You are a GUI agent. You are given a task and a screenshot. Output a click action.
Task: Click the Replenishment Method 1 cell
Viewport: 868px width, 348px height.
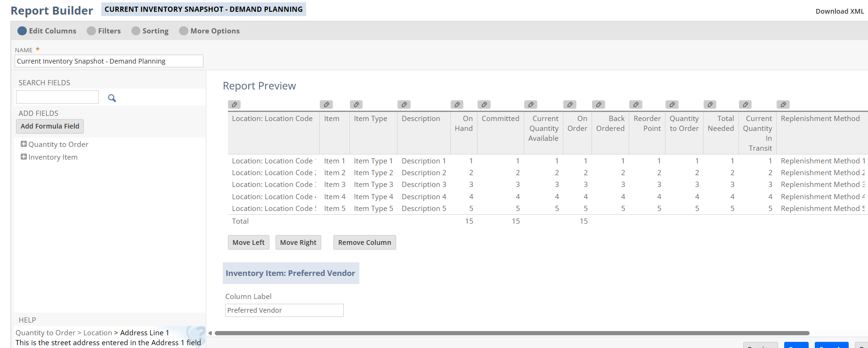tap(823, 161)
